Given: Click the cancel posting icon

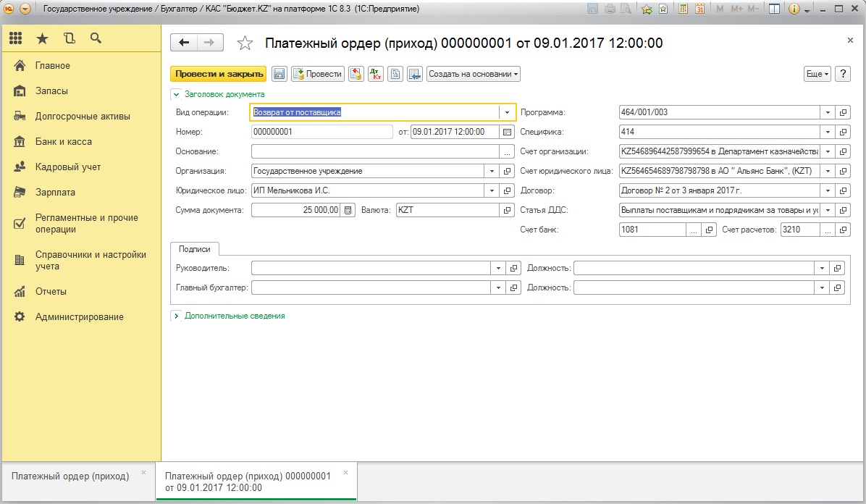Looking at the screenshot, I should (x=356, y=74).
